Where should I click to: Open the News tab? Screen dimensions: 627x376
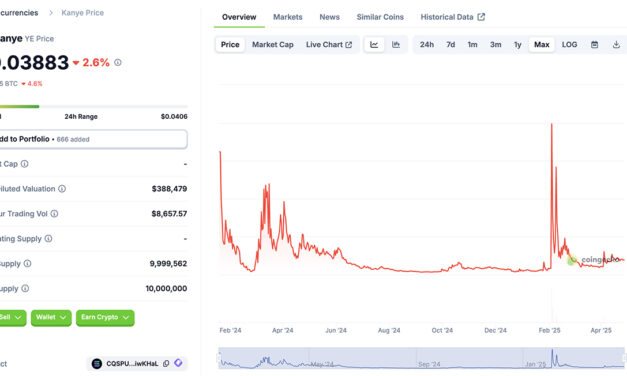coord(329,17)
